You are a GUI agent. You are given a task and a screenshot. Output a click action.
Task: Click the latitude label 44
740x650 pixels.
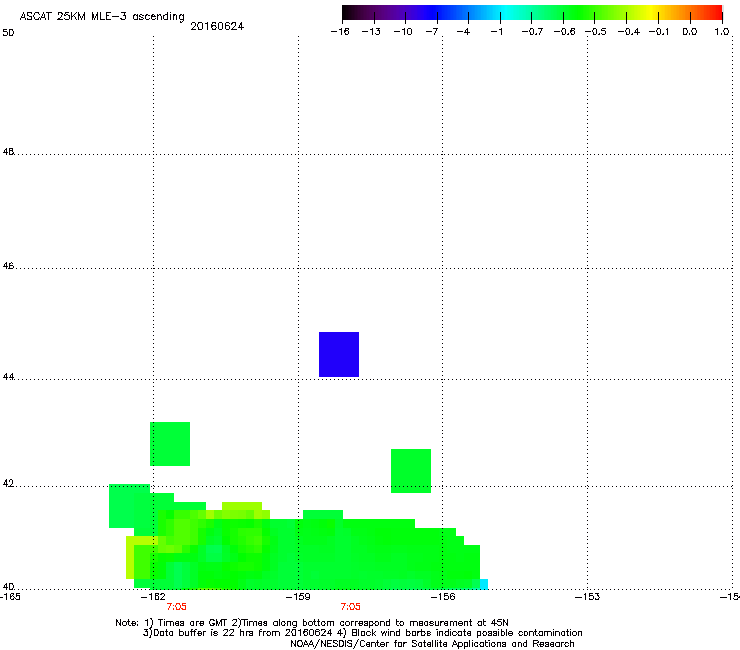(x=8, y=377)
